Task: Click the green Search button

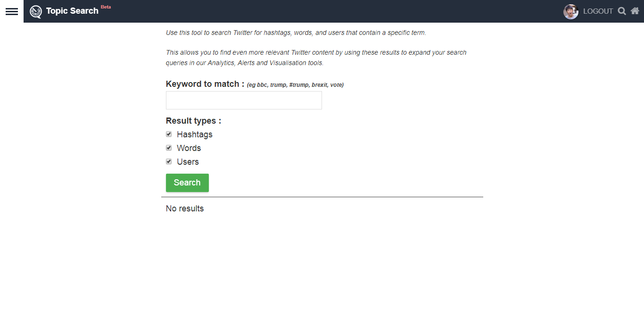Action: [187, 183]
